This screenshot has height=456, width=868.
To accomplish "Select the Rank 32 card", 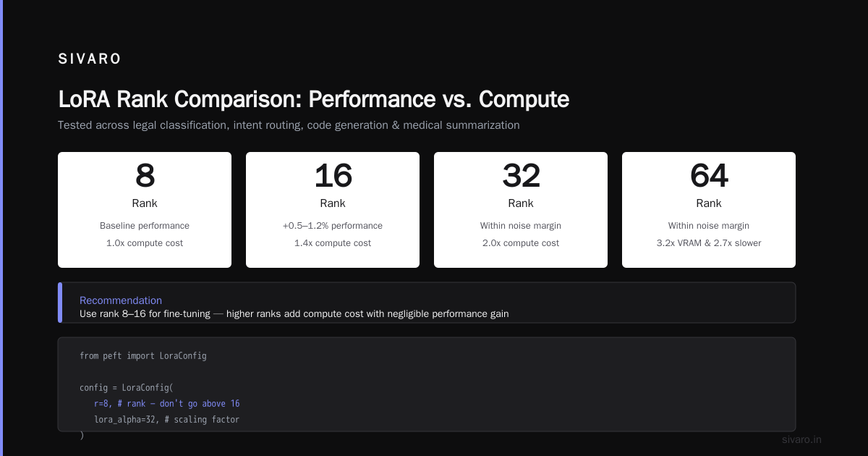I will (x=521, y=210).
